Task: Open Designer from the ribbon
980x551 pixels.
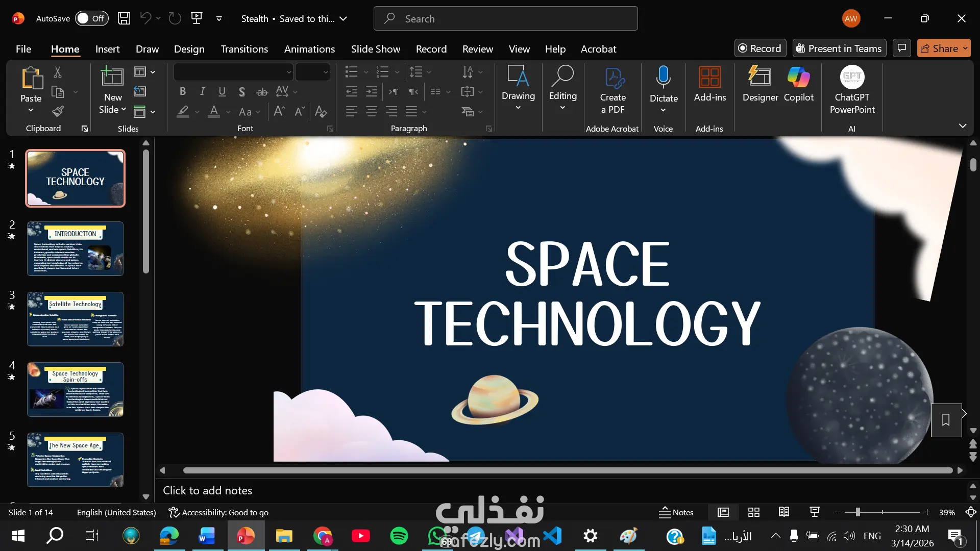Action: (x=760, y=84)
